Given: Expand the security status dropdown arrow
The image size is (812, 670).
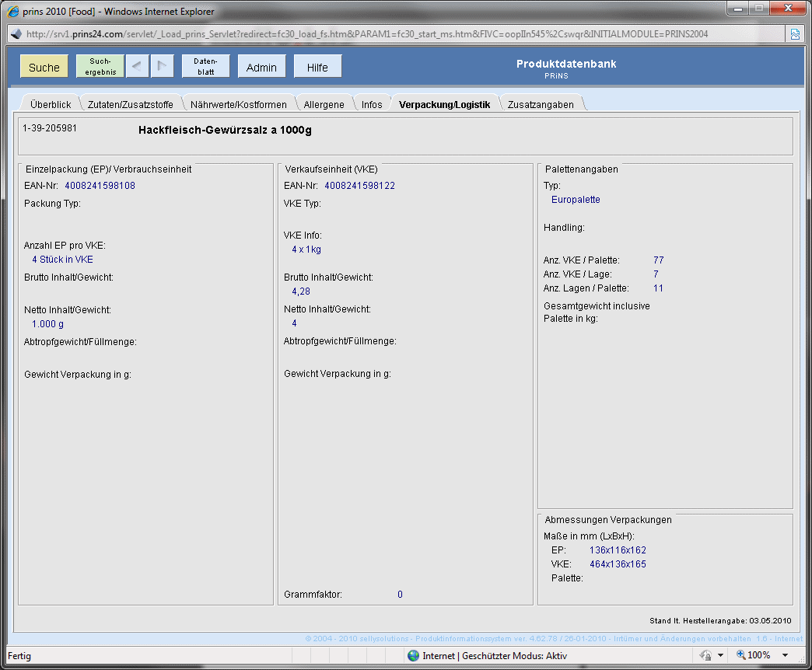Looking at the screenshot, I should [x=720, y=655].
